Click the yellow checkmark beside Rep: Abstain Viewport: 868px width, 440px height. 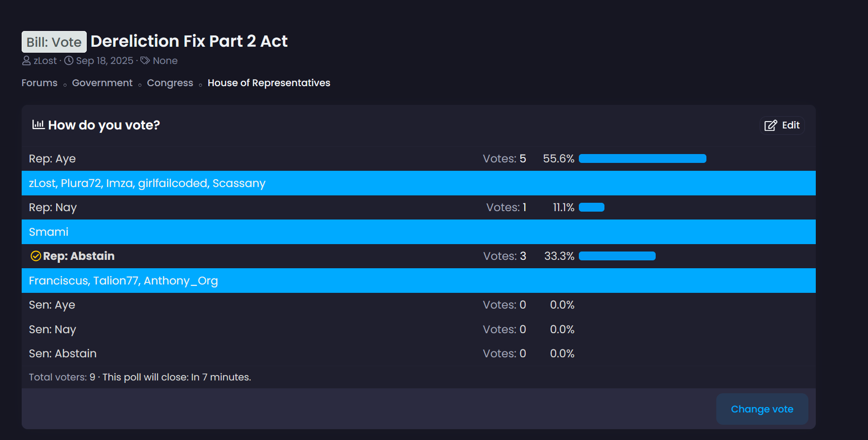[35, 256]
